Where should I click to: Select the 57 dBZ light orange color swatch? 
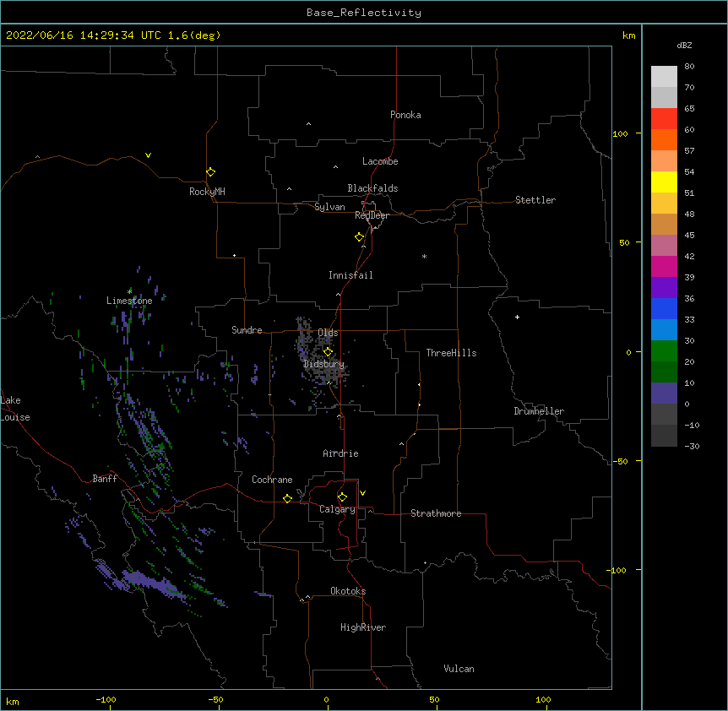[664, 160]
